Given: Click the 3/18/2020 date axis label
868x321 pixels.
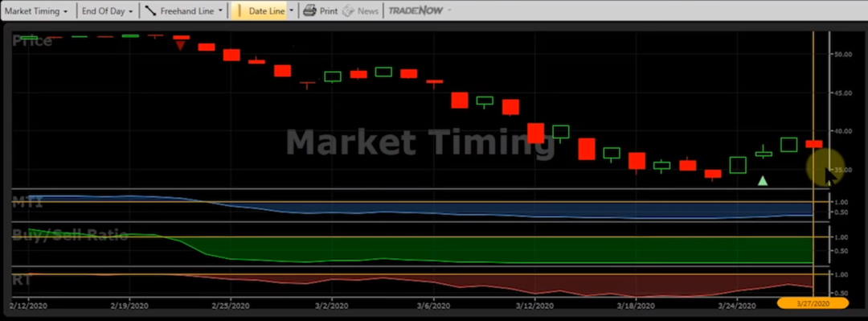Looking at the screenshot, I should [636, 305].
